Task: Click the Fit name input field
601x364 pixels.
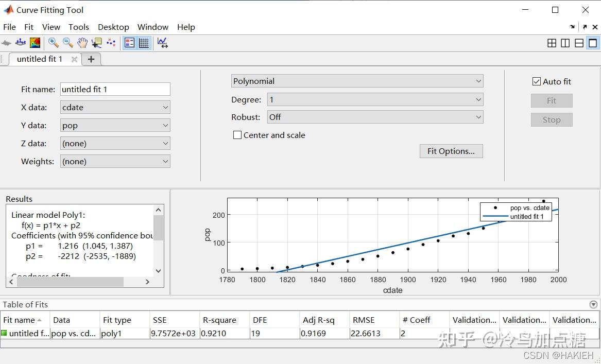Action: (115, 89)
